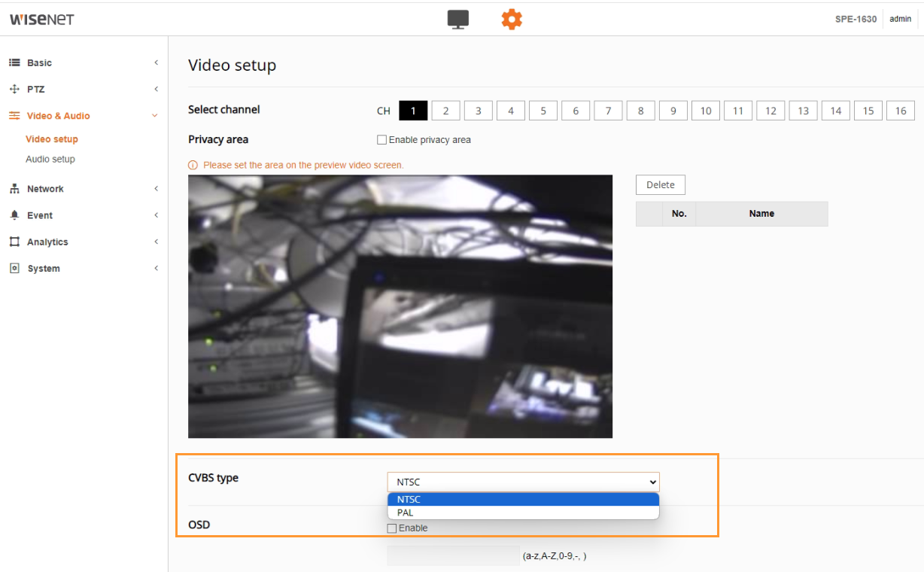Select channel 16

(x=901, y=111)
